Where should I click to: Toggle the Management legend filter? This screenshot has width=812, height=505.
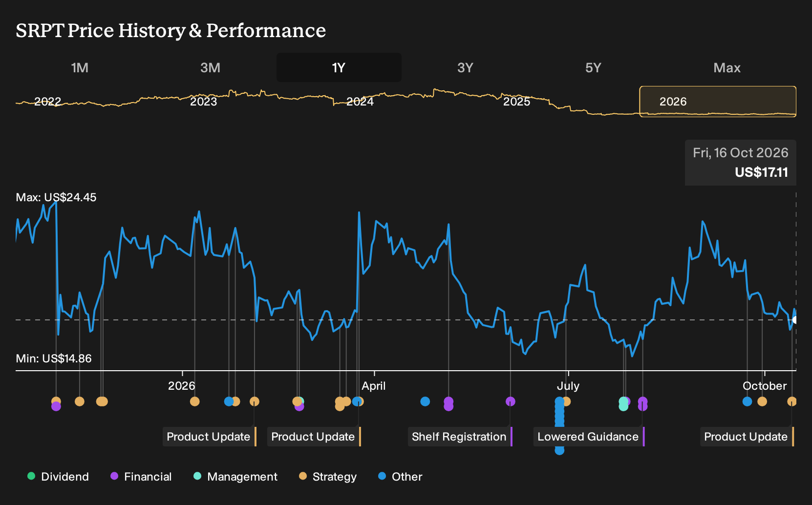[x=235, y=477]
